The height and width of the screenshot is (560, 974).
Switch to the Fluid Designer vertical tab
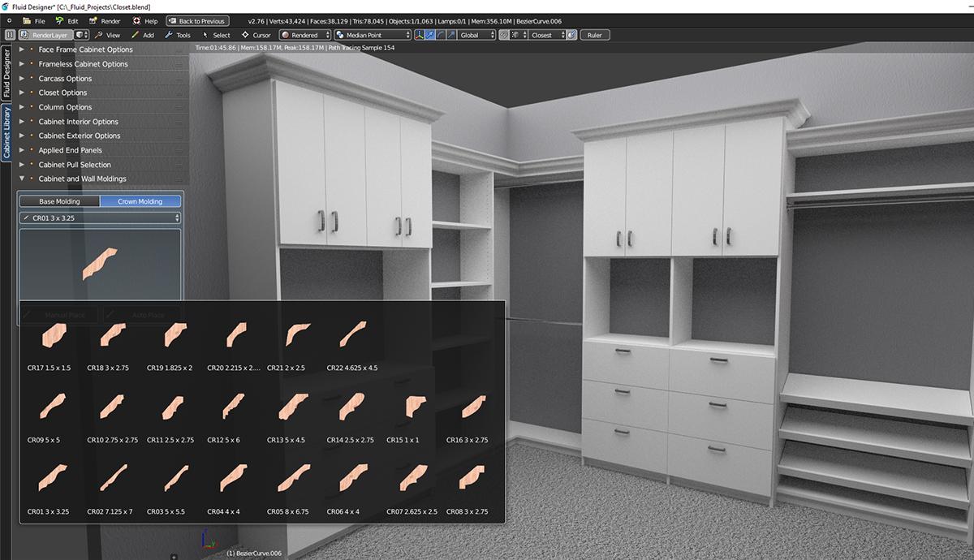coord(6,74)
